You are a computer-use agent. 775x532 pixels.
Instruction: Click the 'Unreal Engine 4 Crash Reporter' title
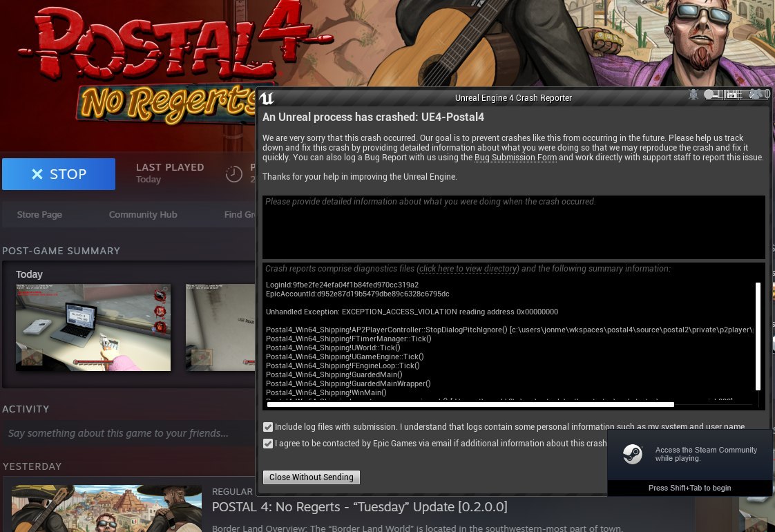click(x=513, y=98)
